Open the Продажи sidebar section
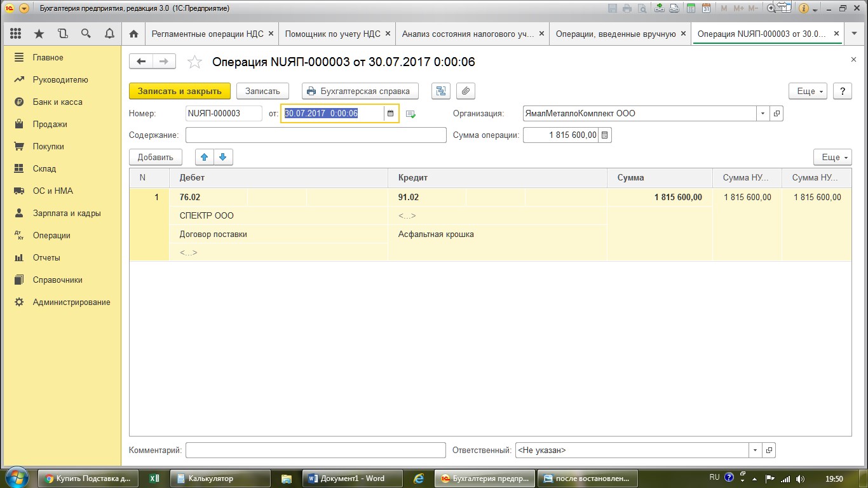Viewport: 868px width, 488px height. coord(50,124)
